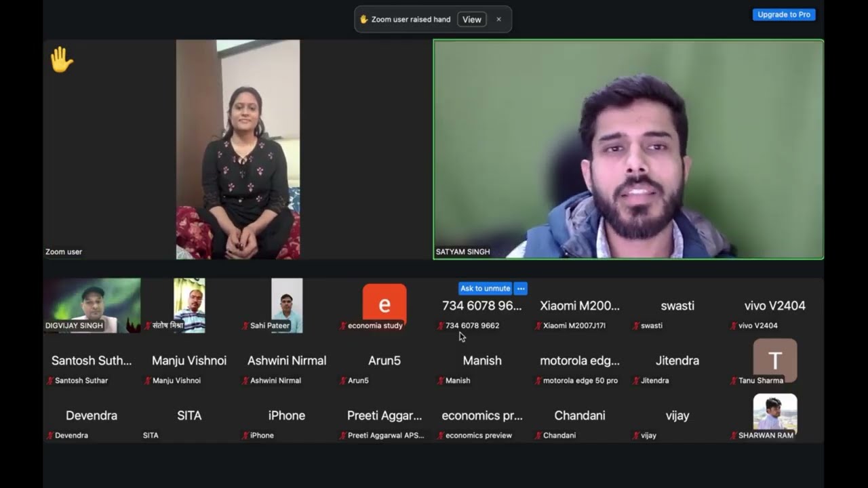868x488 pixels.
Task: Select large vijay participant name
Action: click(677, 415)
